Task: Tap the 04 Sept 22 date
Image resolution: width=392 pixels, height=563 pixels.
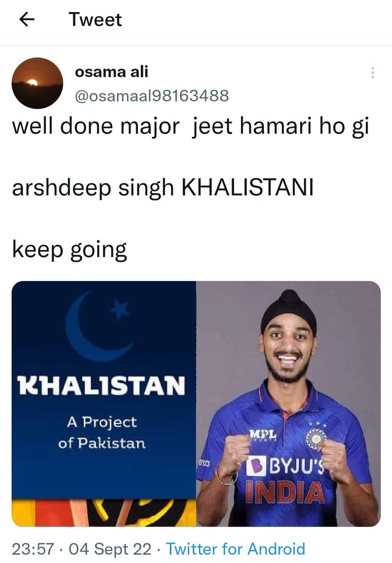Action: click(111, 548)
